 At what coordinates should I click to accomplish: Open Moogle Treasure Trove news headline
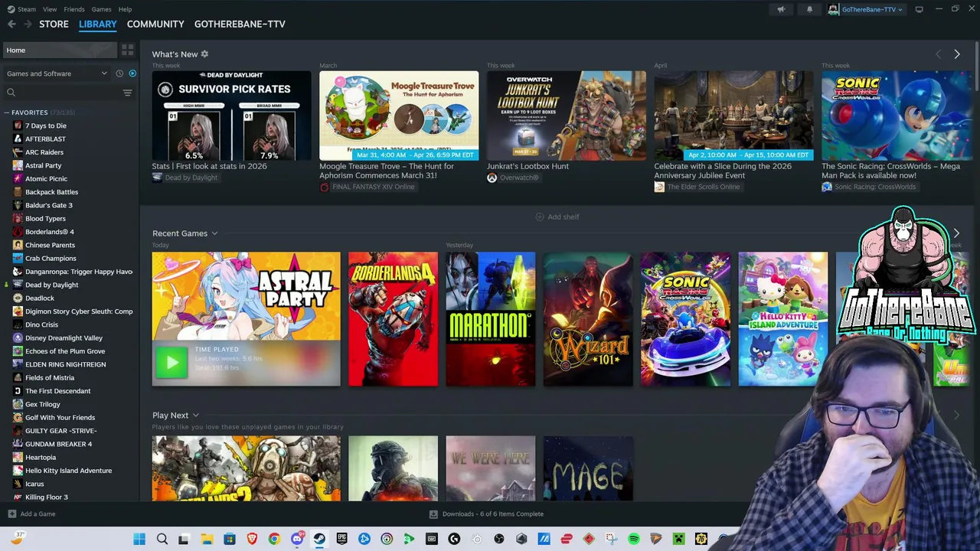coord(387,171)
